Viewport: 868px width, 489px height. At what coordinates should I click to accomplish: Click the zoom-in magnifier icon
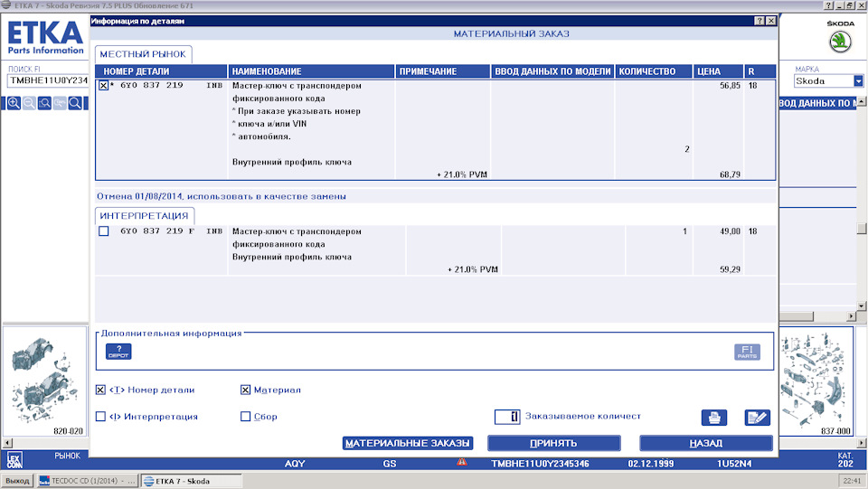[x=14, y=103]
